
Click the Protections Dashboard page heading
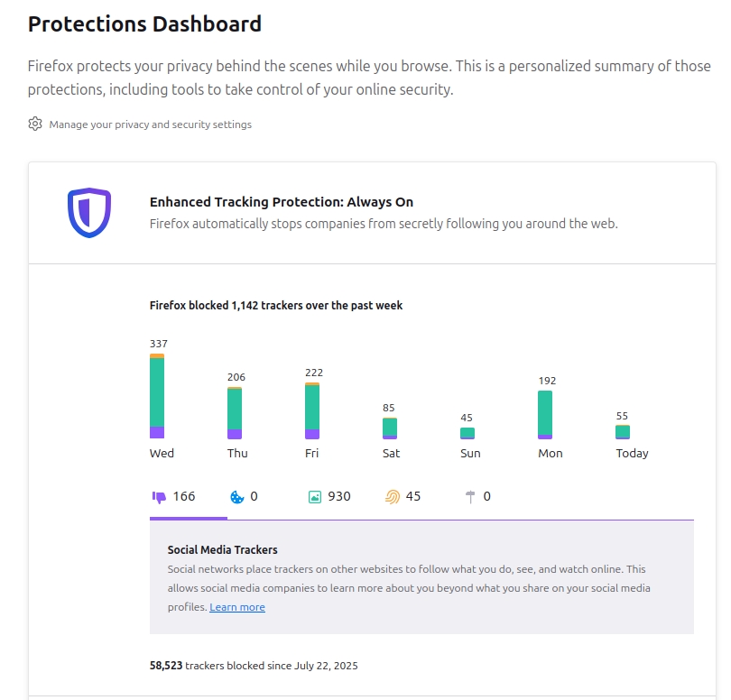point(144,23)
